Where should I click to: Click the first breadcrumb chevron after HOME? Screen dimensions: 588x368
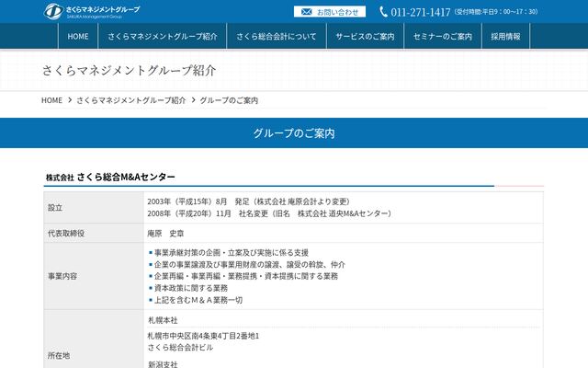pyautogui.click(x=70, y=100)
